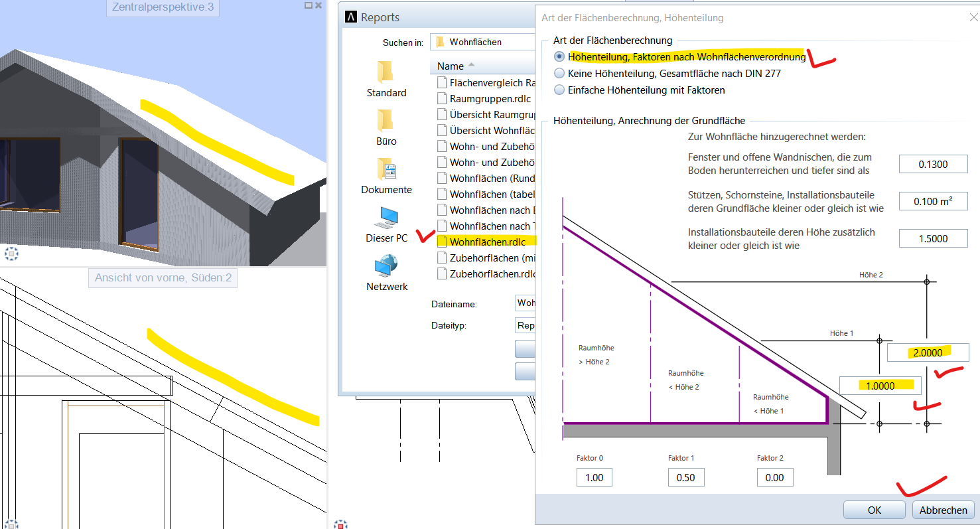Select Dieser PC in sidebar
The image size is (980, 529).
386,224
